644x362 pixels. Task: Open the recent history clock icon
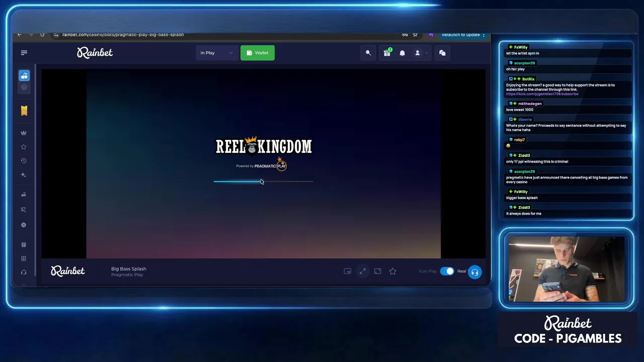[24, 161]
